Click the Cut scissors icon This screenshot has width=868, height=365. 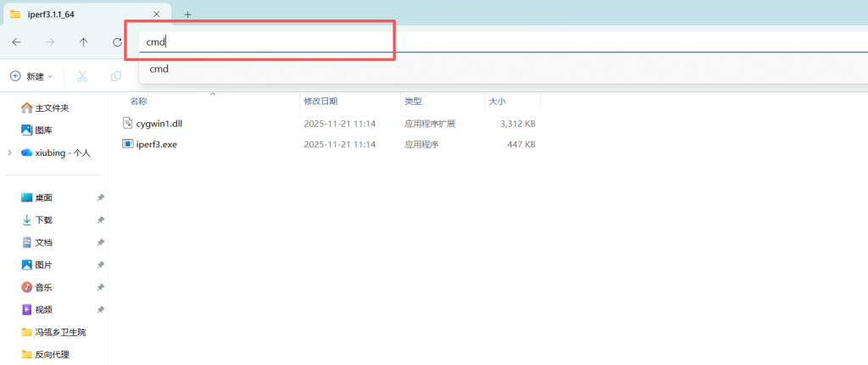coord(82,76)
